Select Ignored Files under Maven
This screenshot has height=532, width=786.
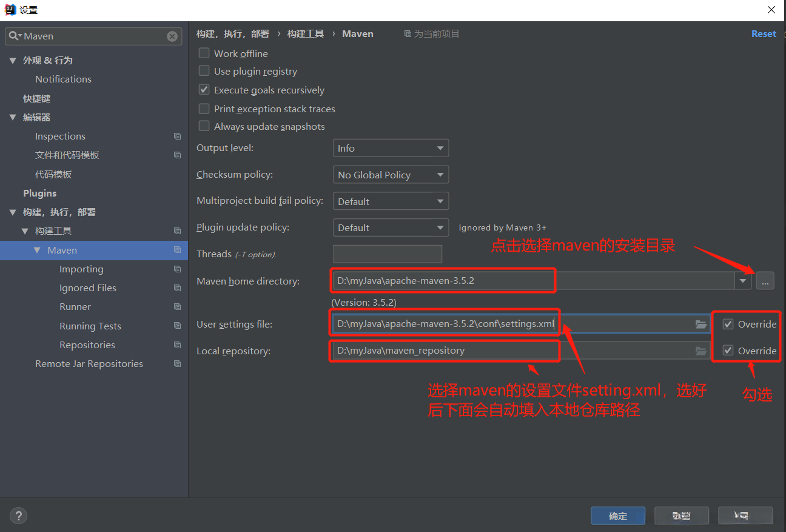(88, 288)
